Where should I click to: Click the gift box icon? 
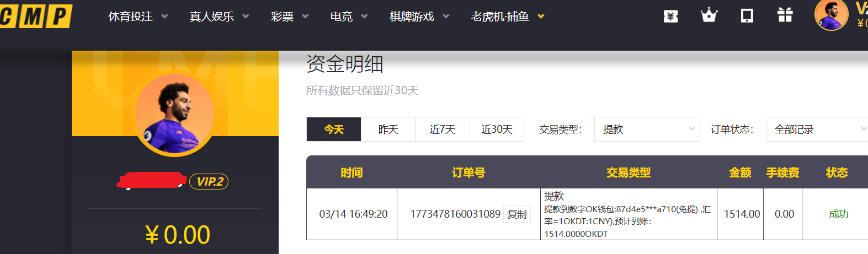785,15
